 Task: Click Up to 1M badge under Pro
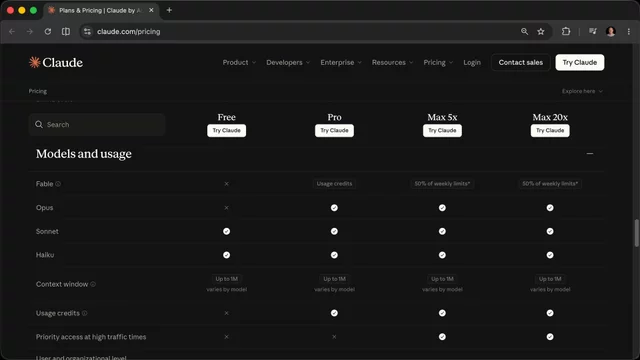coord(334,279)
